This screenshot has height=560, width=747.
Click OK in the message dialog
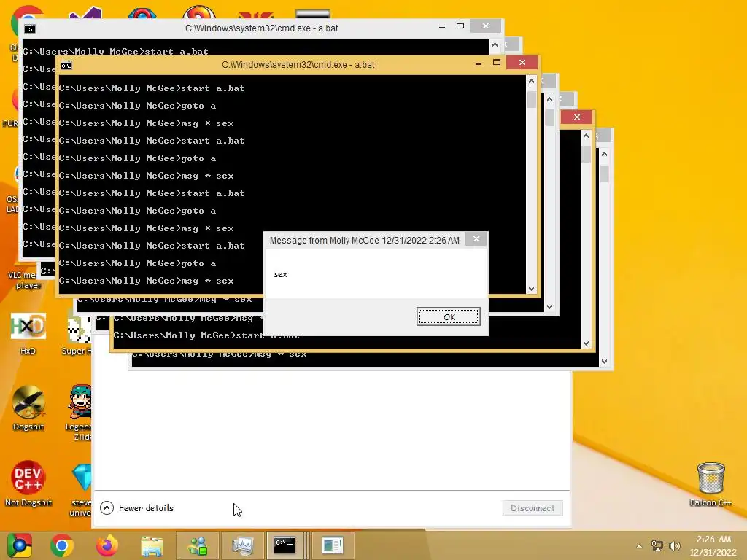coord(449,316)
